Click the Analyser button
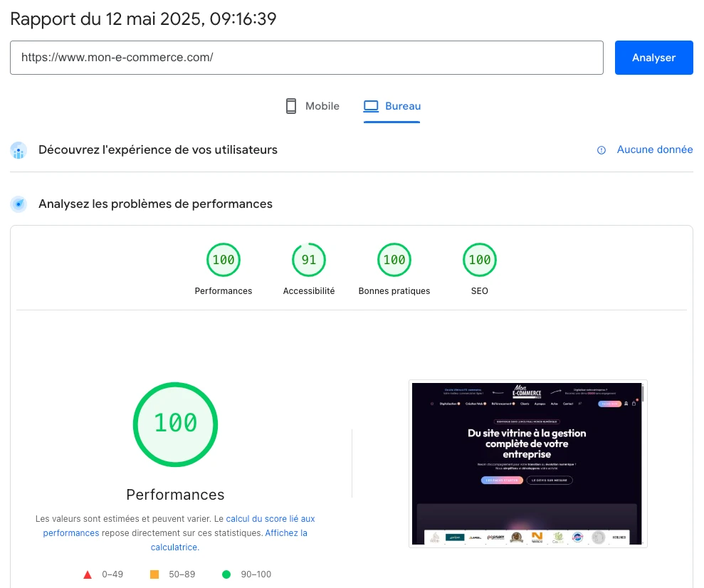The height and width of the screenshot is (588, 704). [653, 58]
